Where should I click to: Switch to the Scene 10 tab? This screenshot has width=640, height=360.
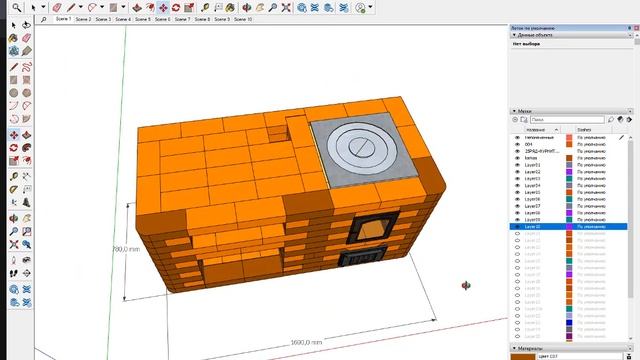point(243,19)
